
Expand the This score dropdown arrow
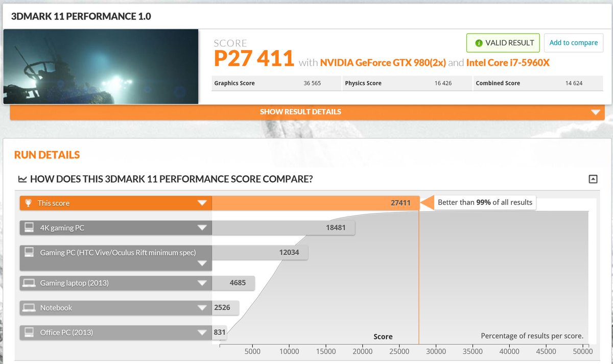click(202, 203)
